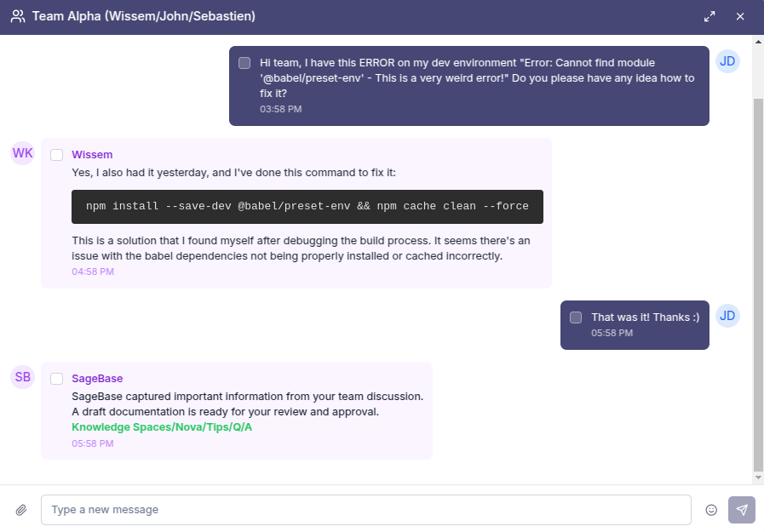Click the SageBase sender name

tap(97, 379)
